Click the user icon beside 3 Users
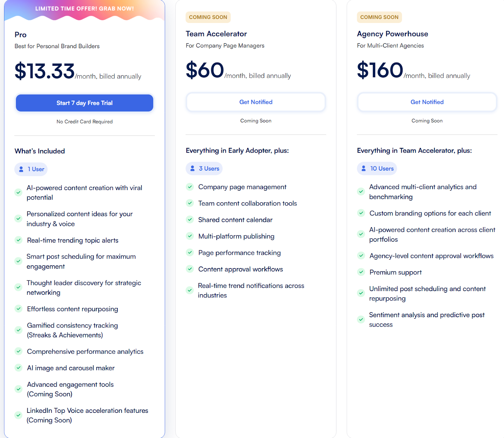Viewport: 504px width, 438px height. point(192,169)
